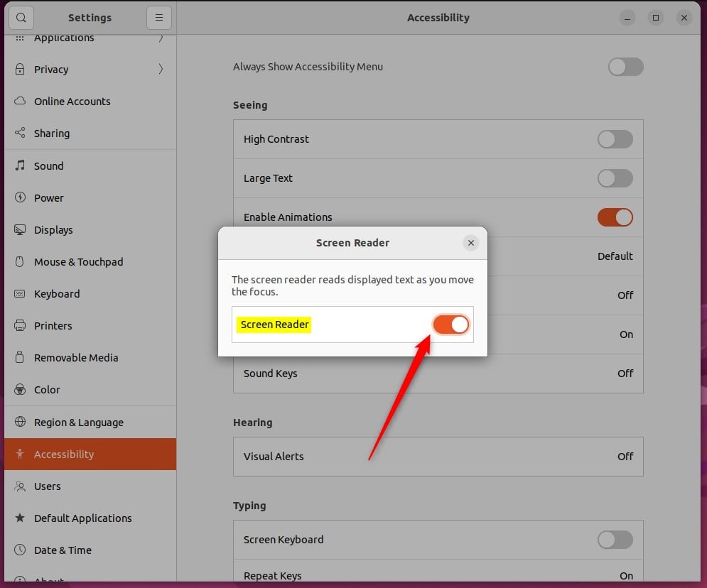The width and height of the screenshot is (707, 588).
Task: Turn off the Enable Animations switch
Action: (x=615, y=217)
